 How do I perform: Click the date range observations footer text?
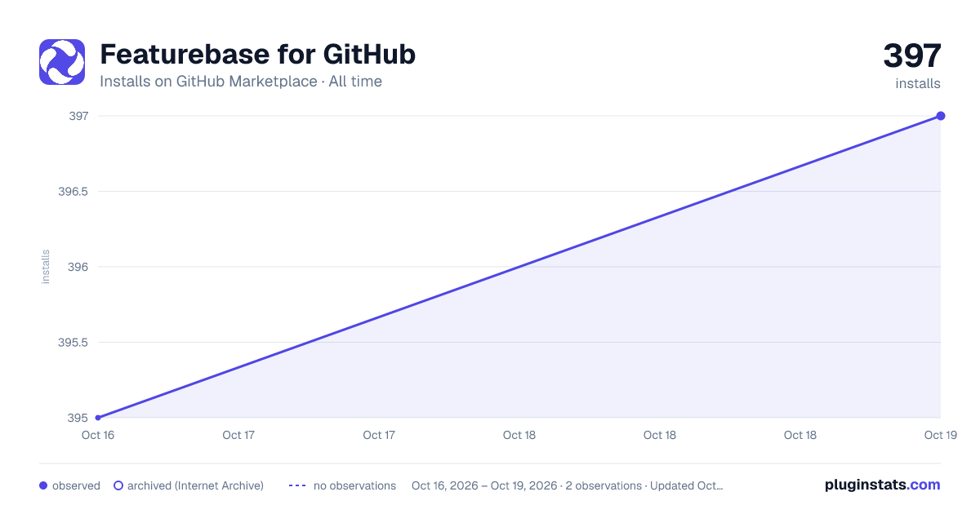pos(568,485)
